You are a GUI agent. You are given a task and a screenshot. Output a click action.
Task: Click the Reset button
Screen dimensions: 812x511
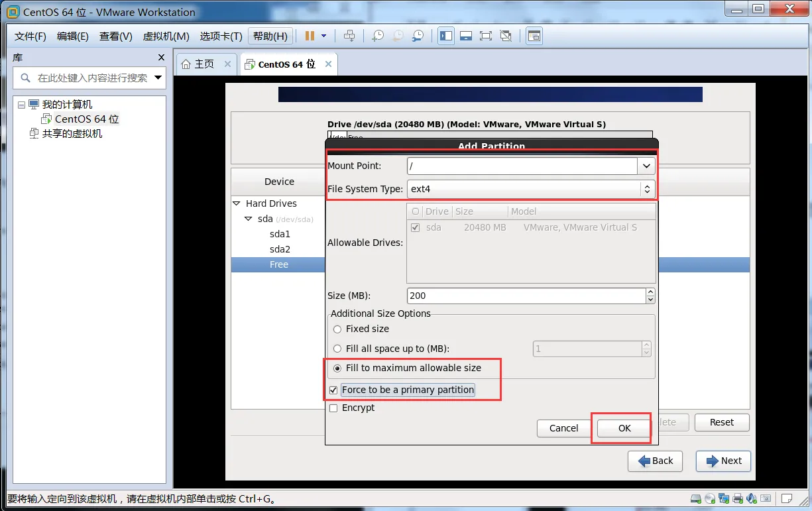(x=722, y=422)
